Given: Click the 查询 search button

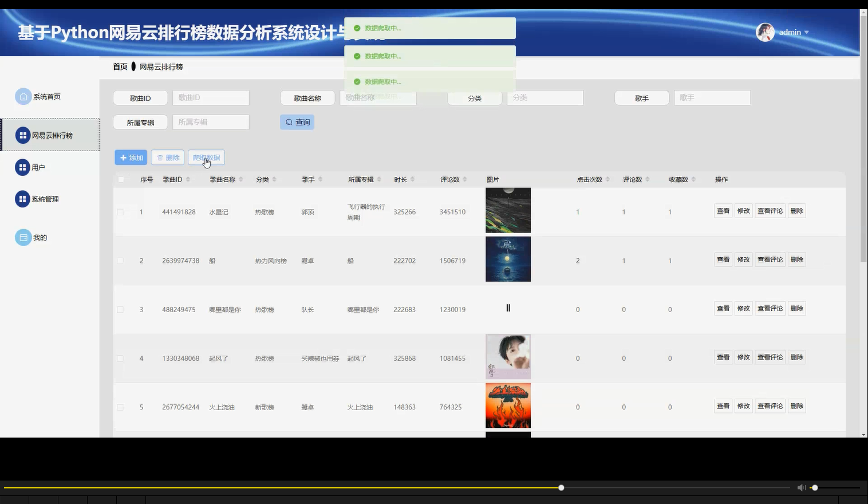Looking at the screenshot, I should [x=297, y=122].
